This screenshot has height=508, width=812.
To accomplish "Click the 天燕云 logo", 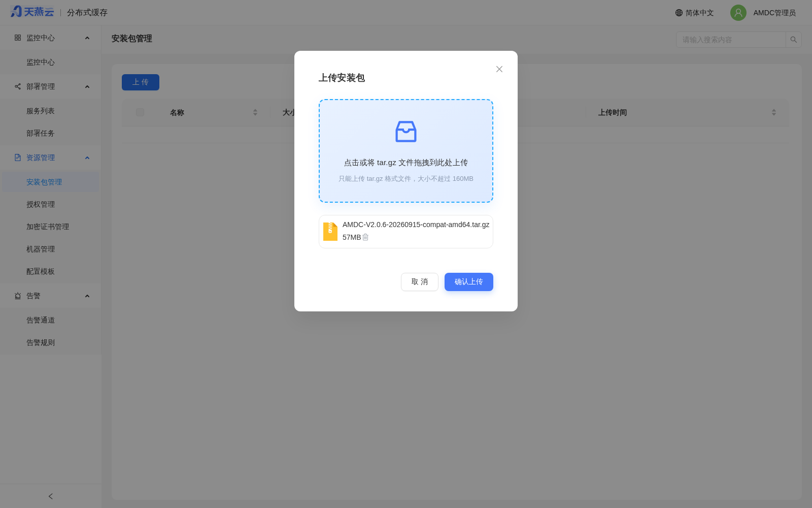I will pos(32,12).
